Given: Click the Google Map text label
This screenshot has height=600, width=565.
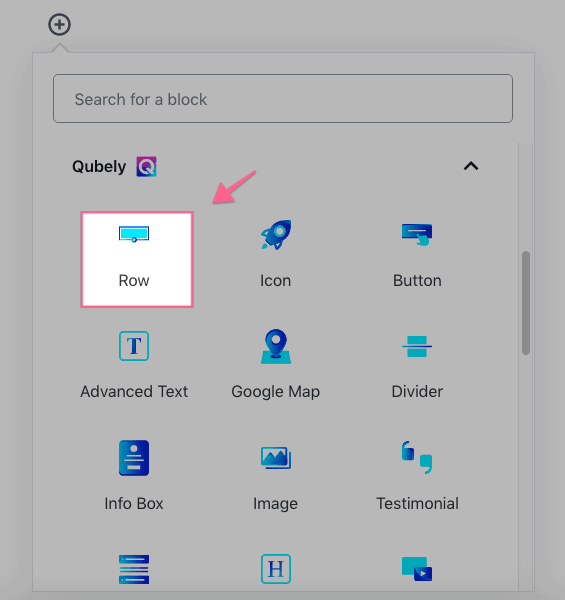Looking at the screenshot, I should tap(275, 392).
